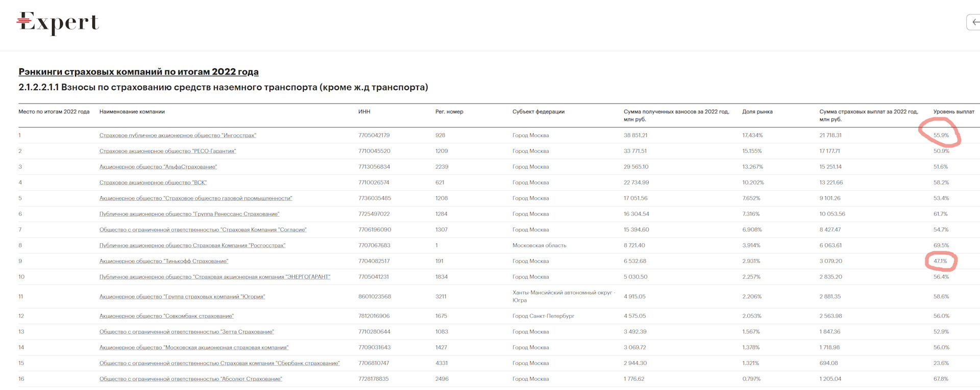Open the Югория company link

[x=182, y=297]
